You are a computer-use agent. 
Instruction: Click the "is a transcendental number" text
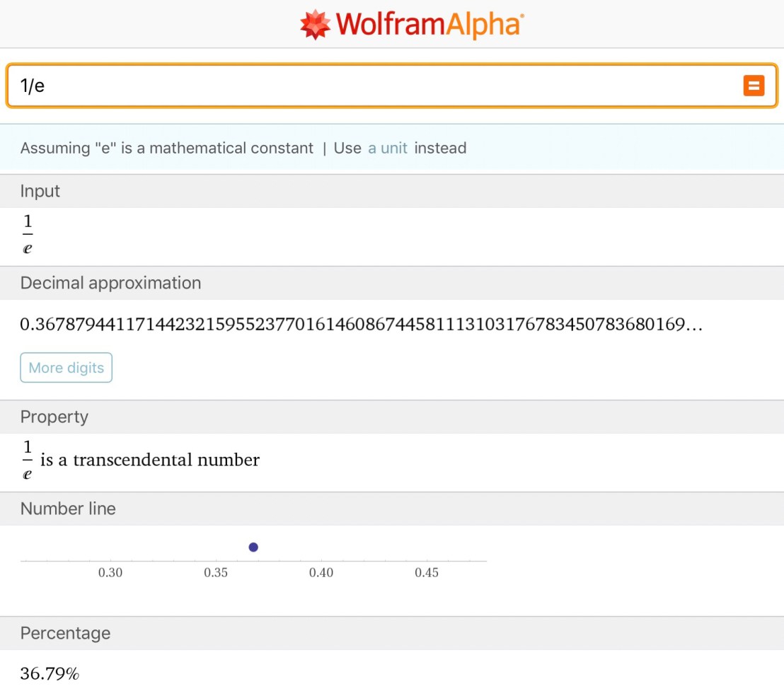[150, 460]
